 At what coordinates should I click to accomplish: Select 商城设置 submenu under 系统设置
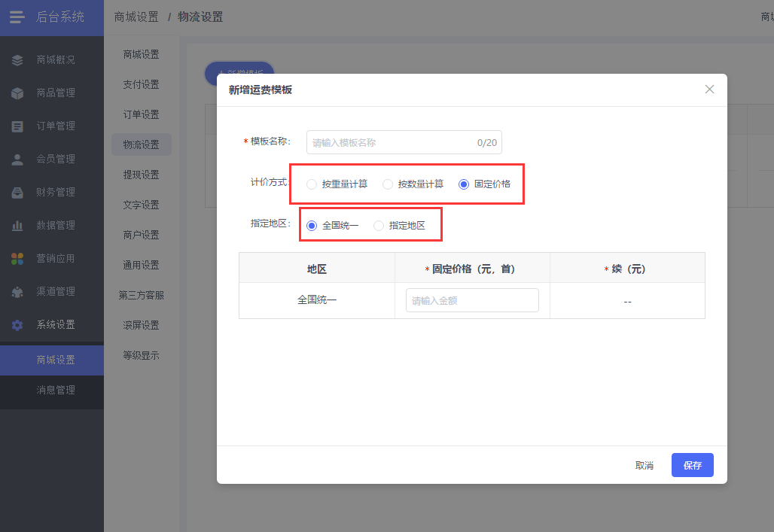[x=52, y=360]
